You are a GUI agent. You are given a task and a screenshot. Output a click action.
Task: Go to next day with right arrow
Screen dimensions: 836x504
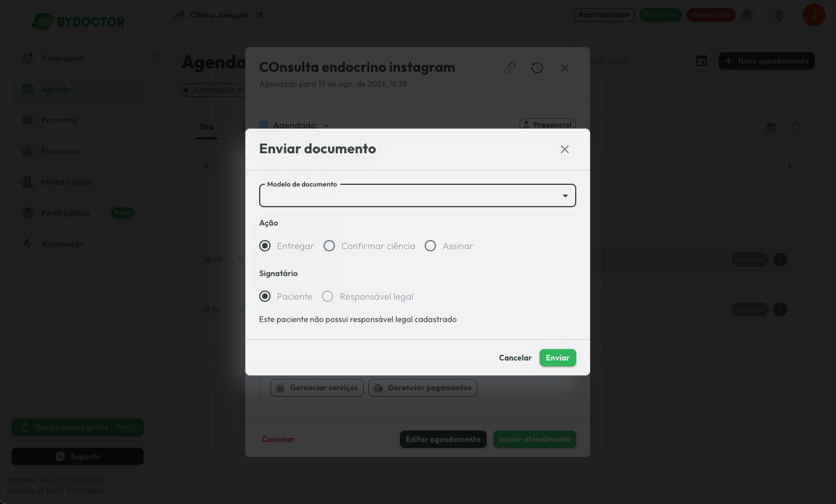coord(789,166)
